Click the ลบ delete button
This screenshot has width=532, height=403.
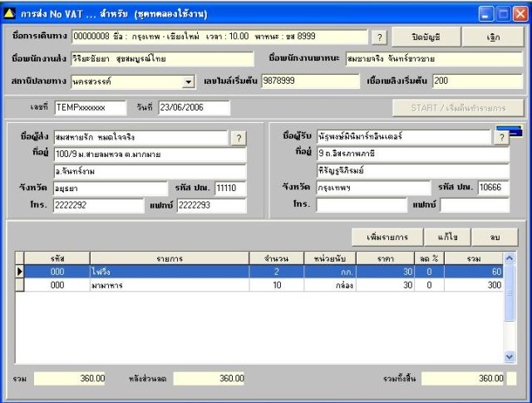tap(495, 237)
